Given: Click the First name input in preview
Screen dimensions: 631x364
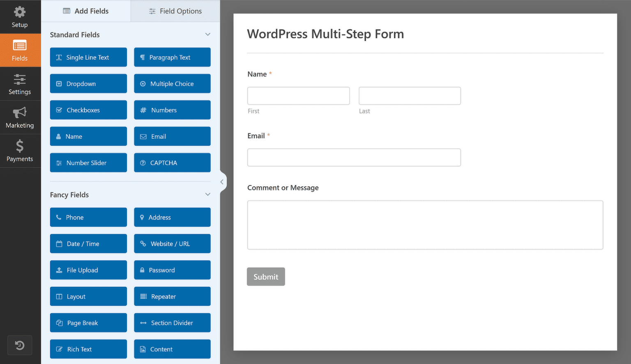Looking at the screenshot, I should tap(298, 96).
